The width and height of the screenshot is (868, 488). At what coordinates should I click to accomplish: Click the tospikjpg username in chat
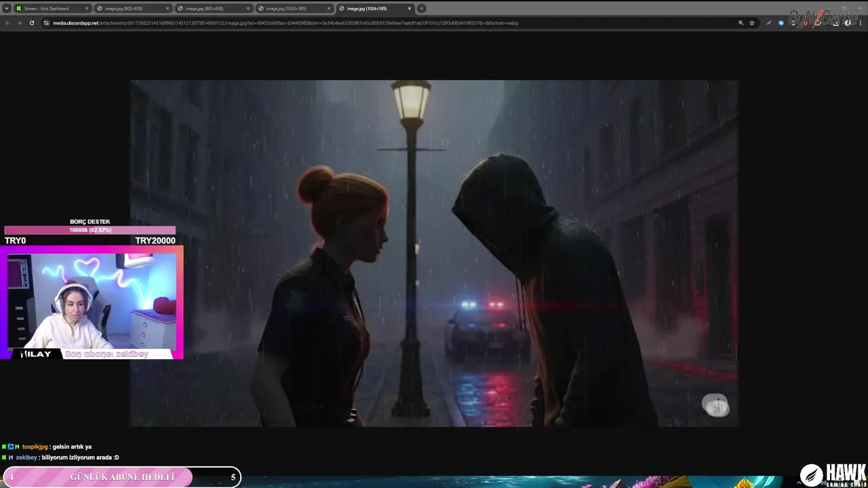[35, 447]
